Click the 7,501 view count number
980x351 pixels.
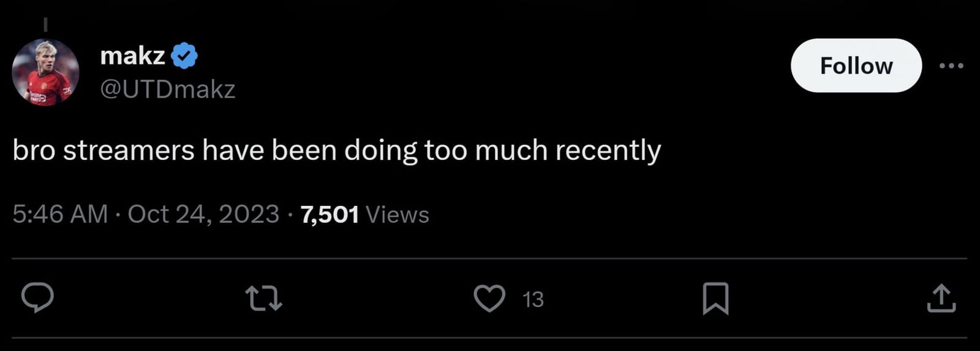coord(330,214)
